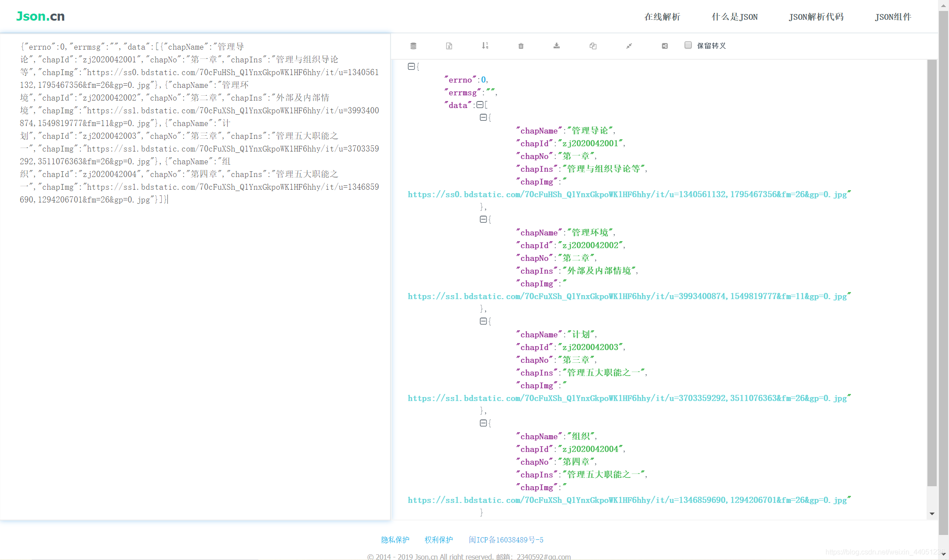Open the 什么是JSON menu item

click(735, 17)
